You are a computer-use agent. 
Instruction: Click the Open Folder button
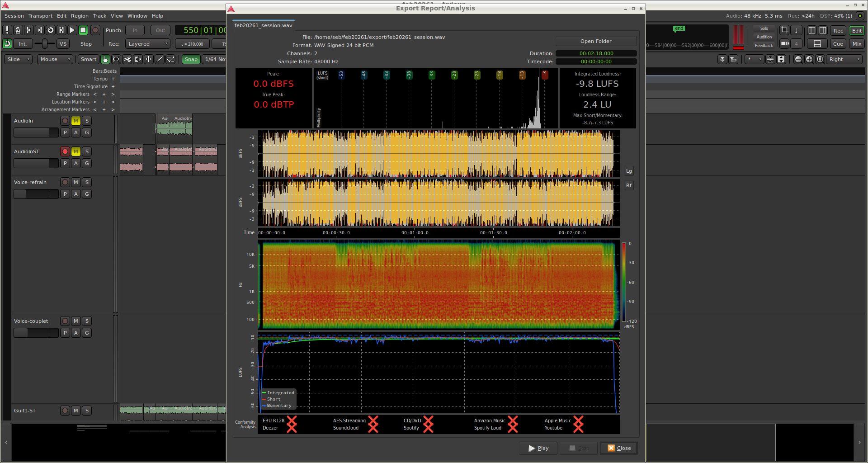[595, 41]
